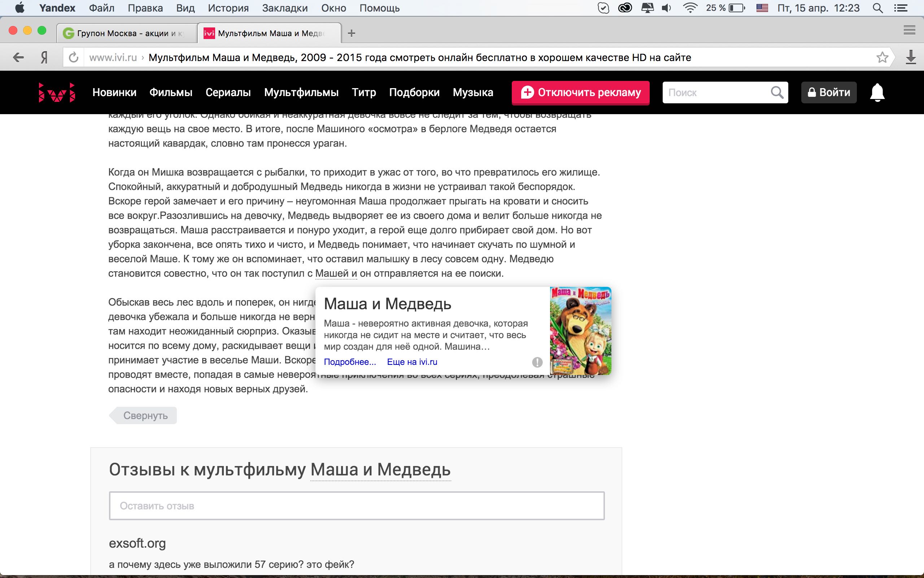
Task: Click the Yandex Я home button
Action: point(44,58)
